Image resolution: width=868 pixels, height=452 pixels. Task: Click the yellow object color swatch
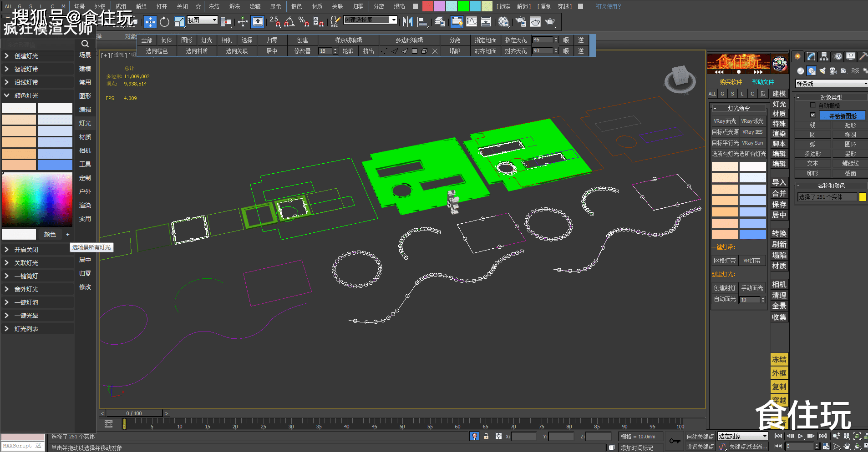click(x=863, y=197)
